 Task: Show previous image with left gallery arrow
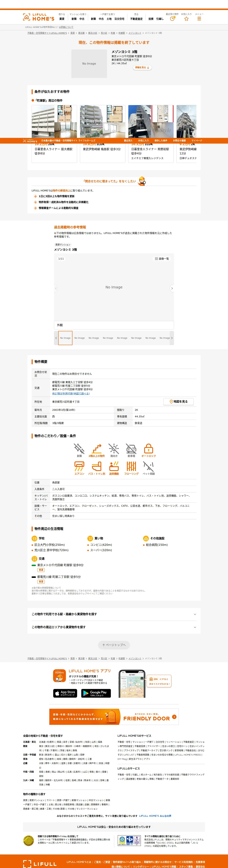pos(56,288)
